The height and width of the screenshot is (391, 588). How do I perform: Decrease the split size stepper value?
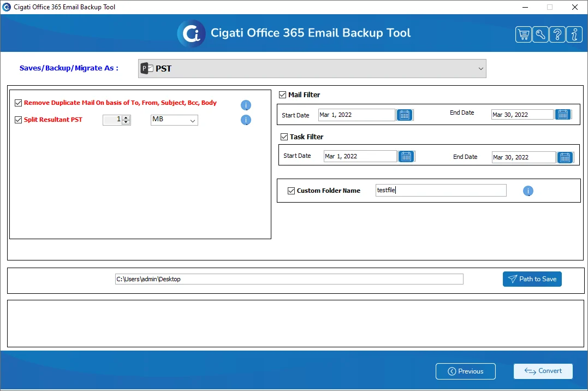point(126,122)
